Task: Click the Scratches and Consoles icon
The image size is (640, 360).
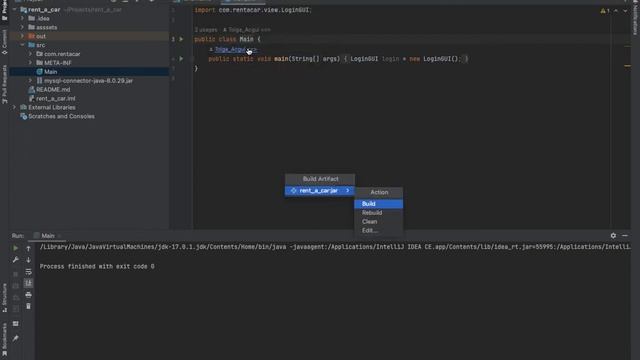Action: [x=23, y=116]
